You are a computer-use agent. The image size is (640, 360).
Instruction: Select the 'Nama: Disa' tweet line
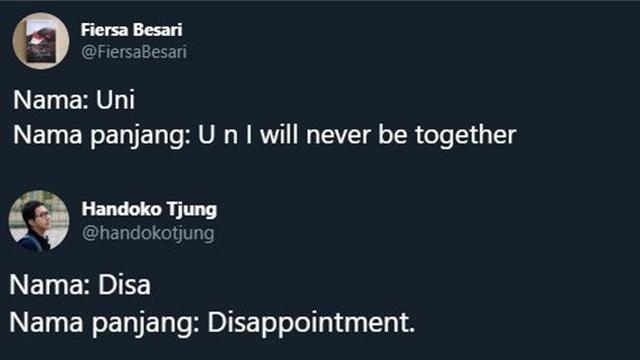(x=80, y=284)
